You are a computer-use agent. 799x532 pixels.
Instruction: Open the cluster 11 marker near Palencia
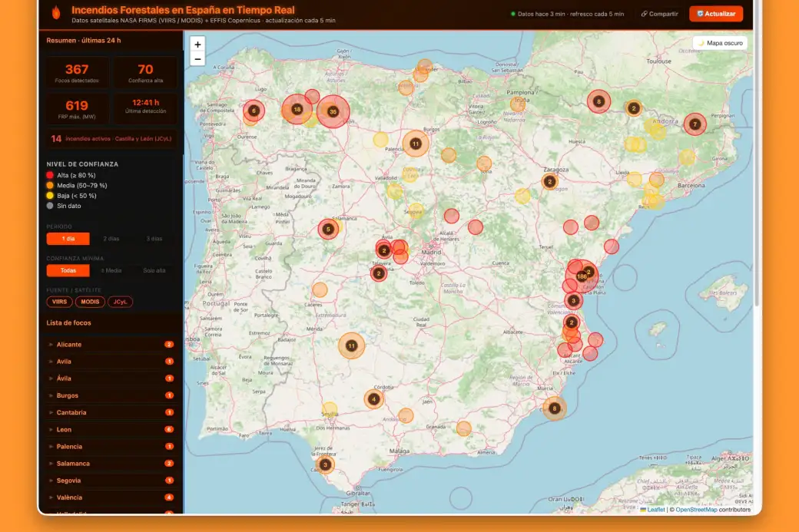(x=416, y=144)
